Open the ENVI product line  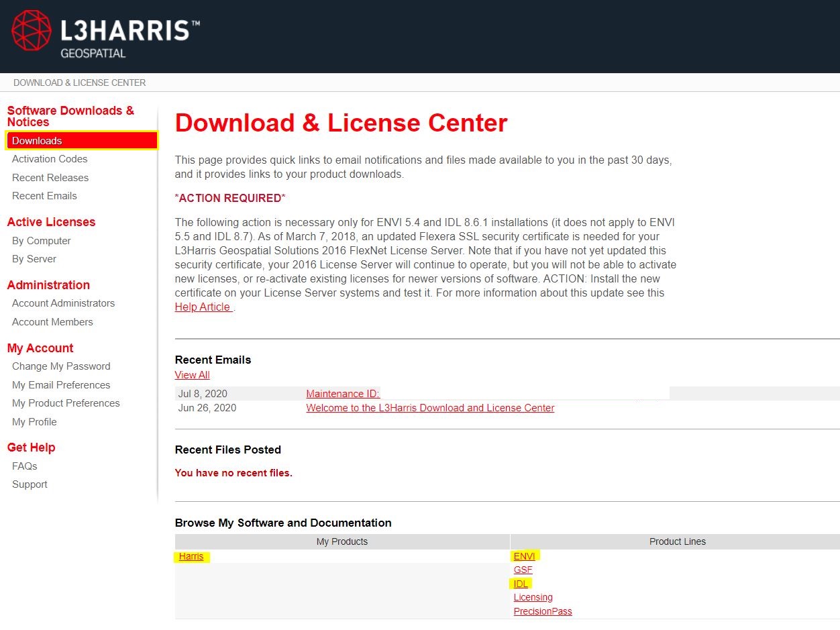[x=525, y=556]
